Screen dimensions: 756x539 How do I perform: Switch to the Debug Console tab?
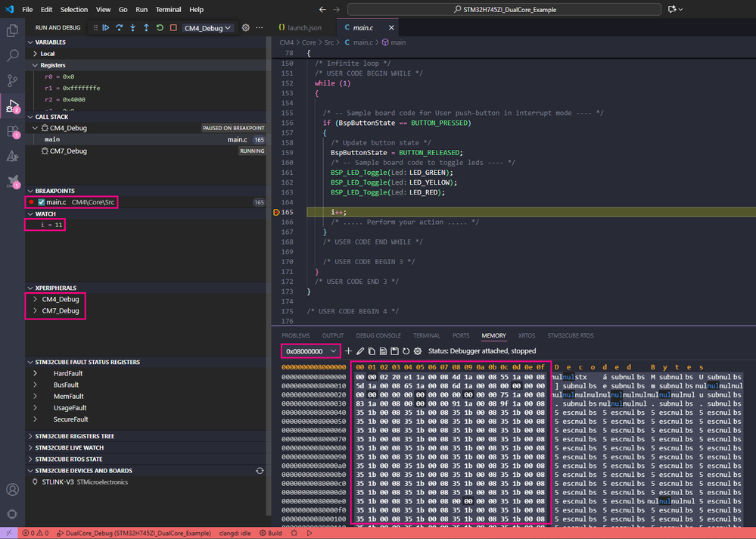click(378, 335)
